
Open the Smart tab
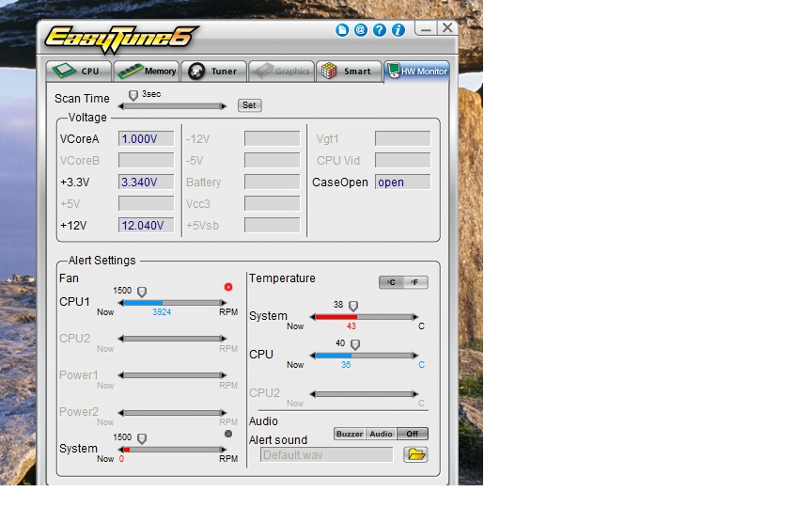click(349, 71)
